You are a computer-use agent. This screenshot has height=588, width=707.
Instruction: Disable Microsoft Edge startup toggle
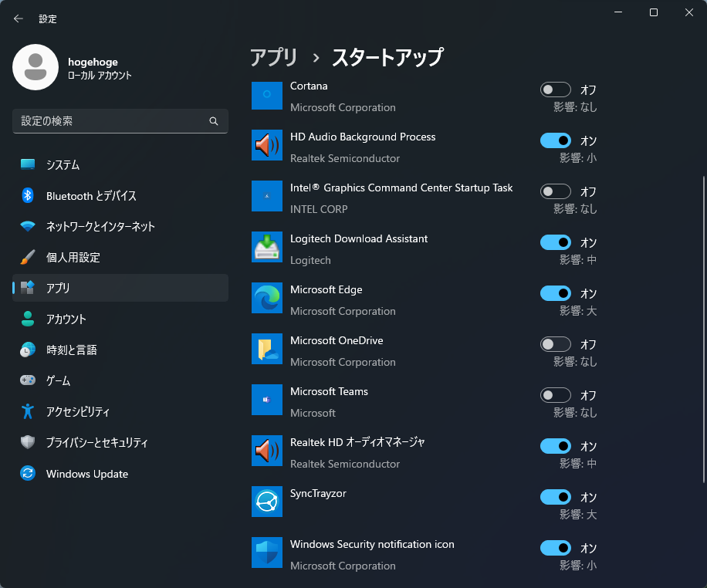[x=556, y=293]
